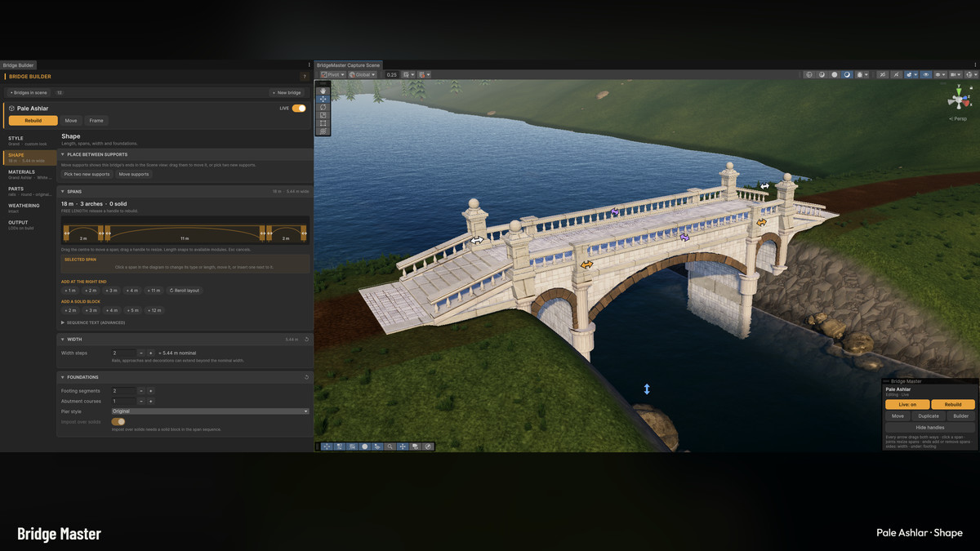Image resolution: width=980 pixels, height=551 pixels.
Task: Add a + 11 m span at right end
Action: click(x=154, y=291)
